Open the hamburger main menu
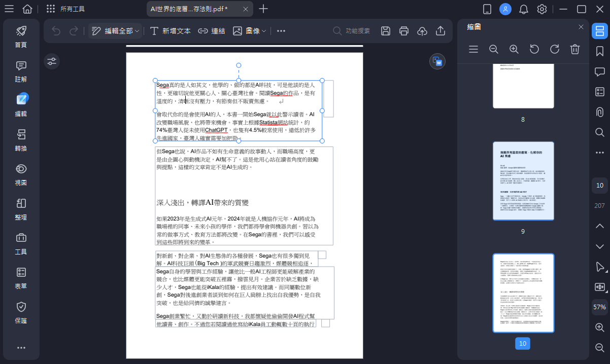 (9, 9)
